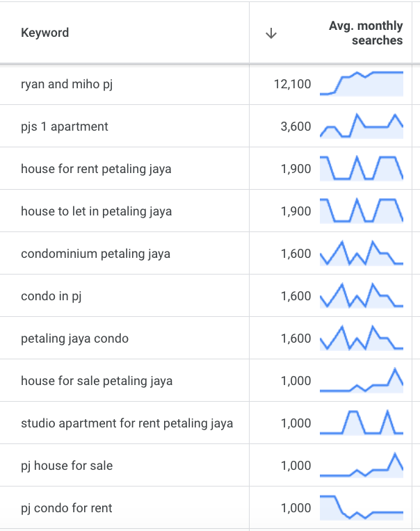Image resolution: width=420 pixels, height=531 pixels.
Task: Select the pjs 1 apartment keyword
Action: click(x=65, y=126)
